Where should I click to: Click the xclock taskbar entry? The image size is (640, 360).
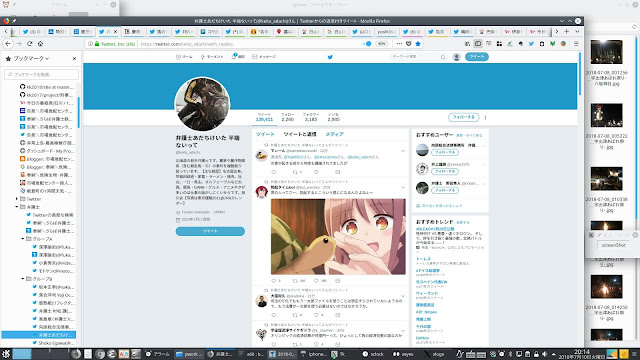point(373,354)
